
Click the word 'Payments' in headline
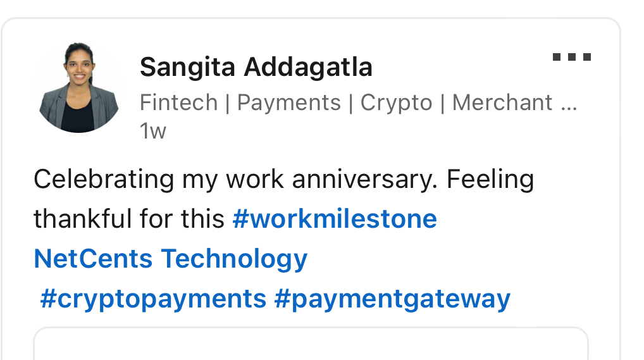(288, 102)
